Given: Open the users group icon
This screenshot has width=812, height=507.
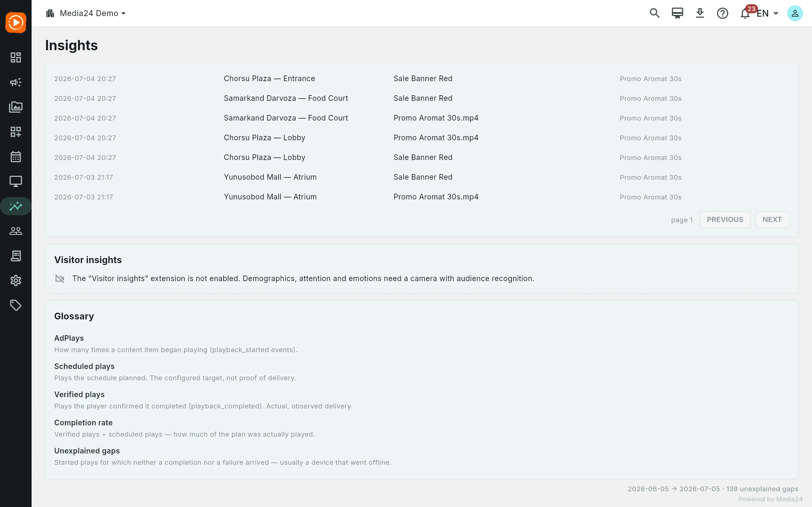Looking at the screenshot, I should (x=16, y=231).
